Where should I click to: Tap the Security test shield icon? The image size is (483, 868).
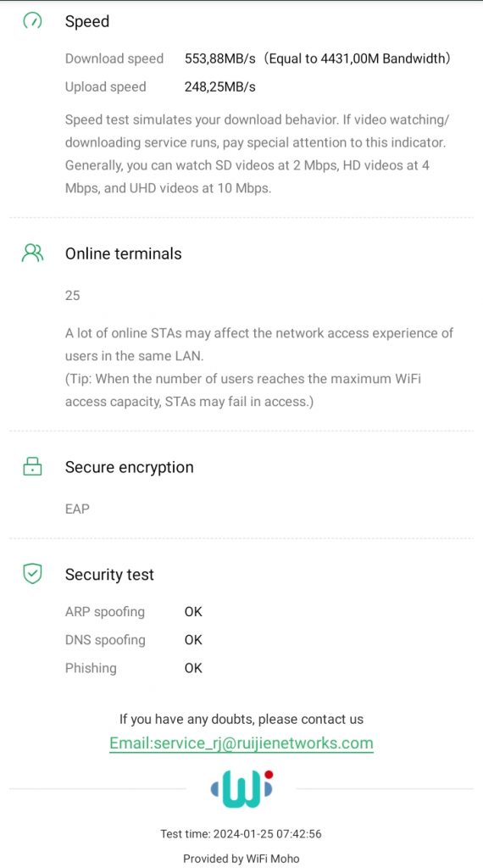[32, 574]
